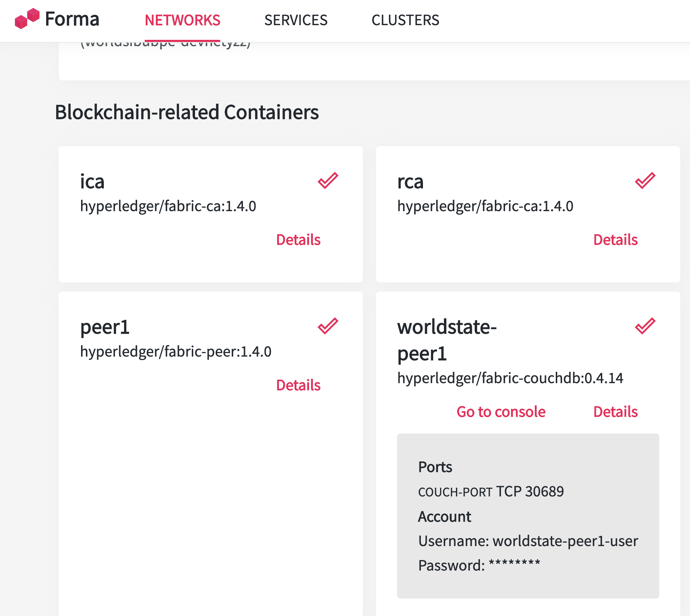
Task: View Details of the peer1 container
Action: coord(298,385)
